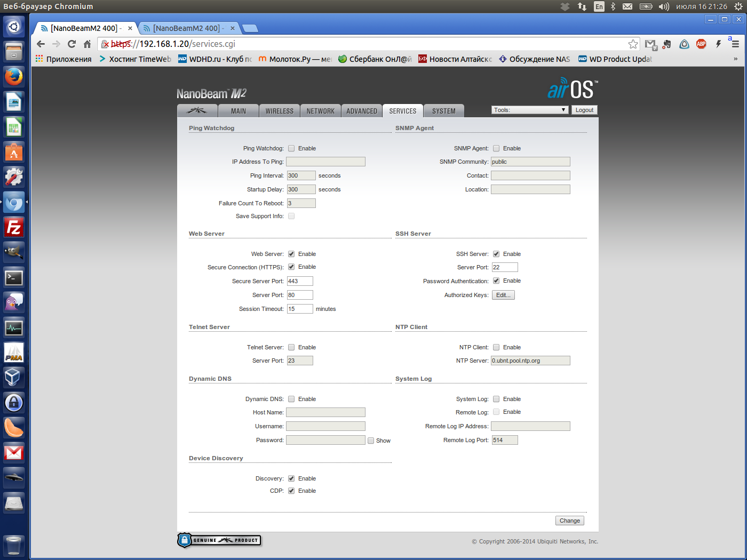Open the En keyboard layout indicator

599,6
